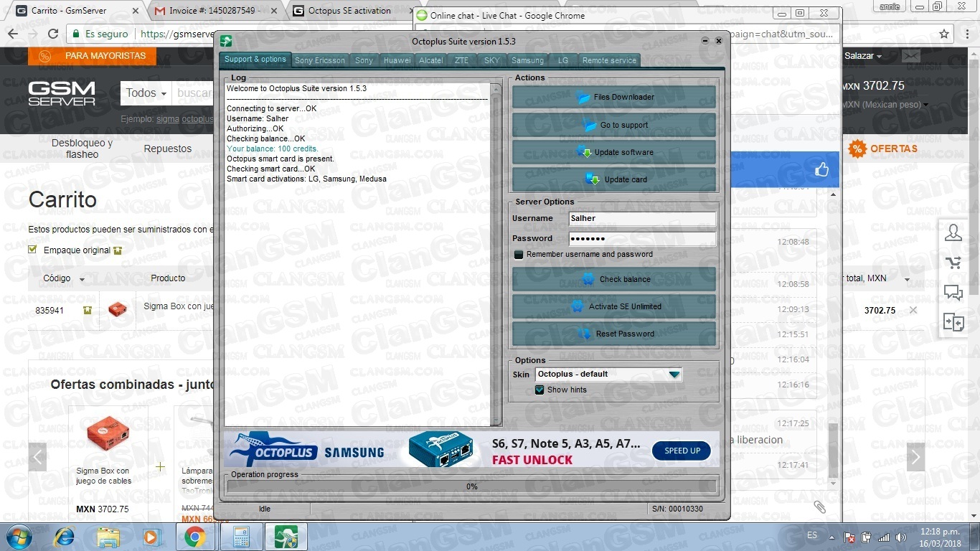The height and width of the screenshot is (551, 980).
Task: Switch to Octopus SE activation browser tab
Action: coord(349,11)
